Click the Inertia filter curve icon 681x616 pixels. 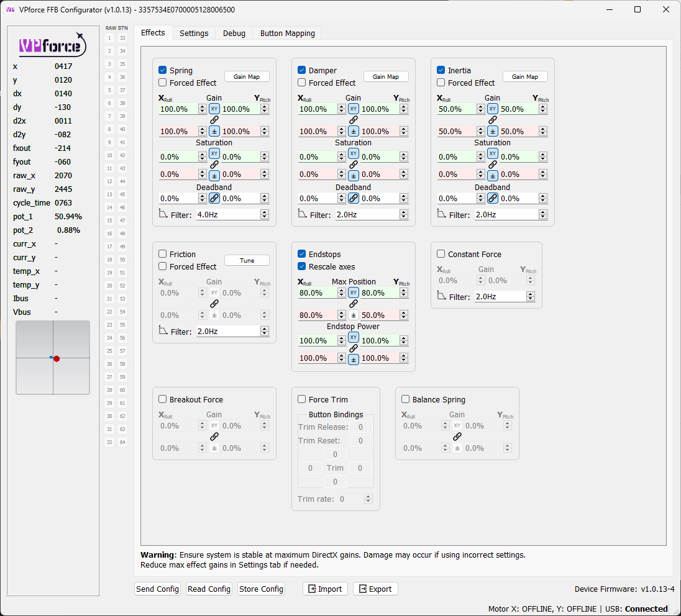point(441,214)
